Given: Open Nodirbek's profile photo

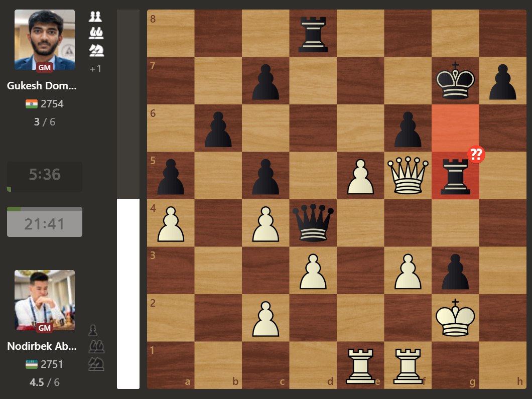Looking at the screenshot, I should click(x=44, y=300).
